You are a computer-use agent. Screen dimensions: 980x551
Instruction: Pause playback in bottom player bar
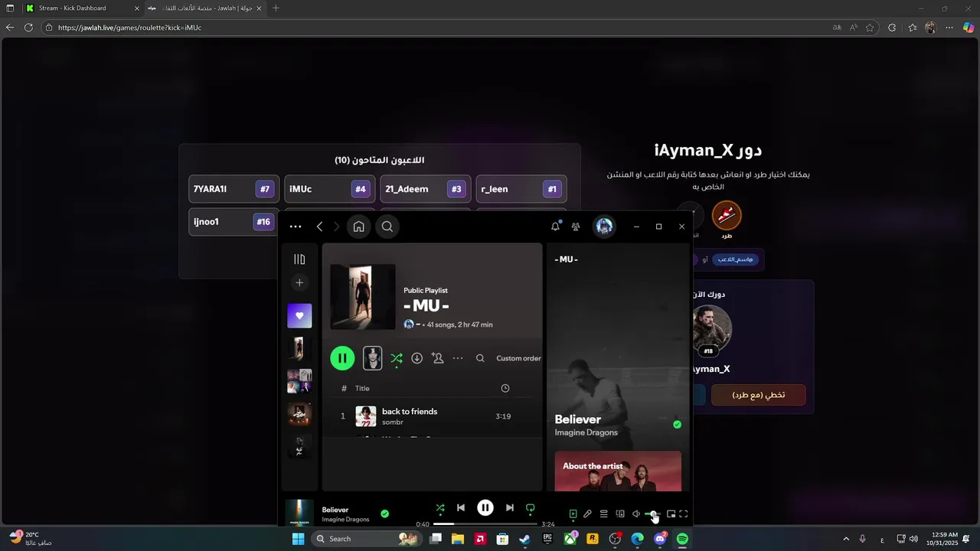(485, 507)
